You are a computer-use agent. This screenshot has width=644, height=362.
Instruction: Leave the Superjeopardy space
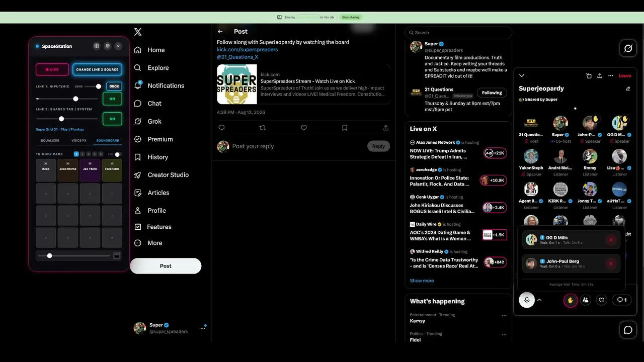tap(625, 76)
